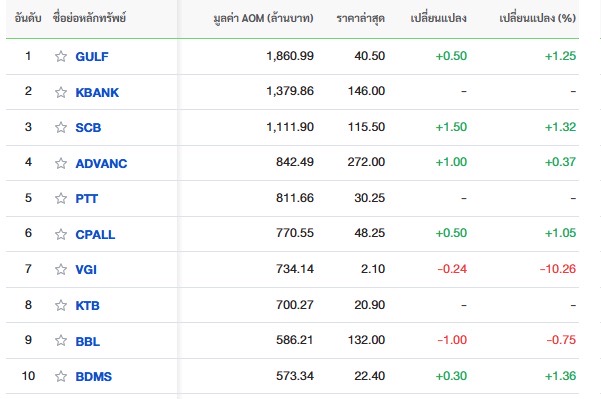Open BDMS stock symbol link
The height and width of the screenshot is (399, 601).
pyautogui.click(x=94, y=376)
